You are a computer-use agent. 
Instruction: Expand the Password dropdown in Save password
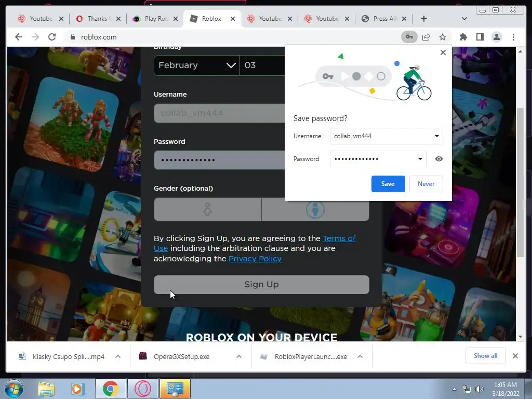pyautogui.click(x=420, y=159)
